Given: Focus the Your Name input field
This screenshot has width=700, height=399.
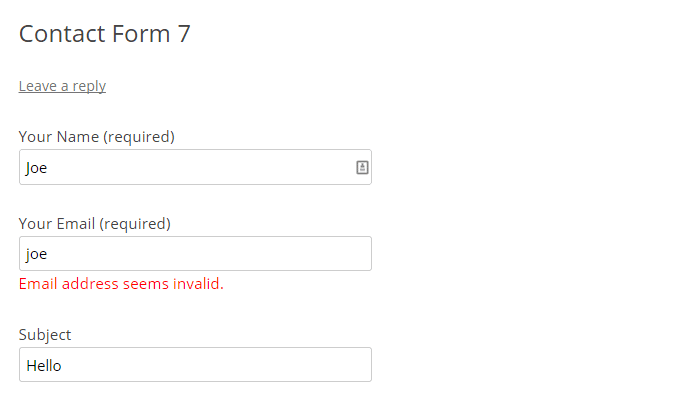Looking at the screenshot, I should coord(195,167).
